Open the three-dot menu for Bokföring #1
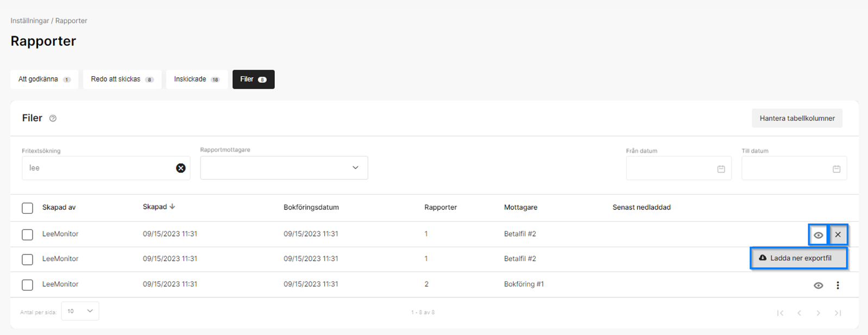The image size is (868, 335). point(838,286)
